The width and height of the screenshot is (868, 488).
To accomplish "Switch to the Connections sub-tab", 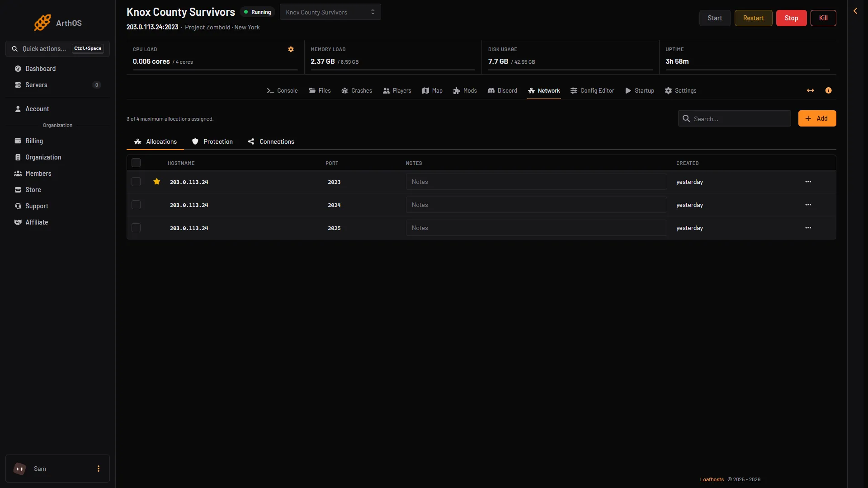I will (271, 142).
